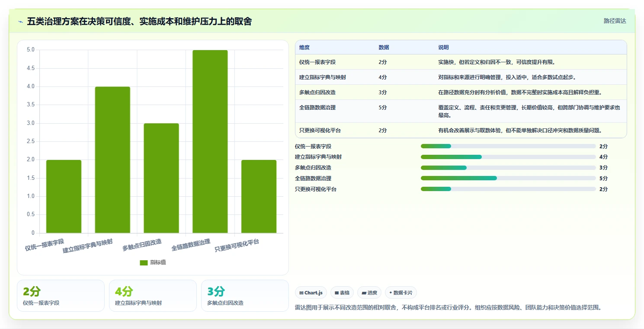Click the y-axis value 5.0
Image resolution: width=644 pixels, height=329 pixels.
pos(31,50)
